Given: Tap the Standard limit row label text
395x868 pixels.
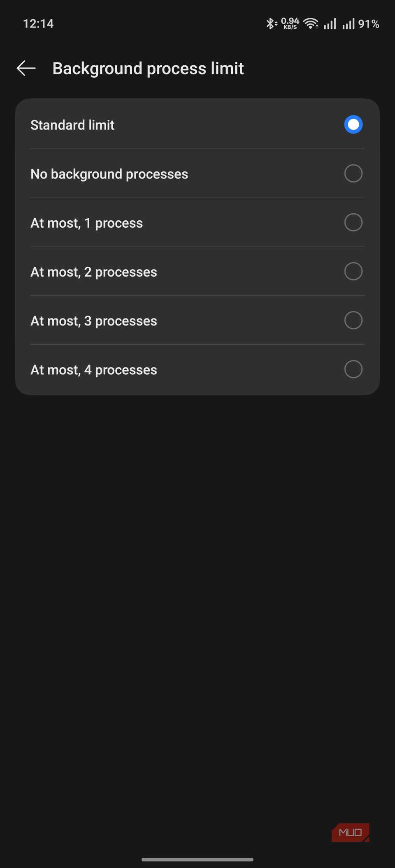Looking at the screenshot, I should (72, 125).
